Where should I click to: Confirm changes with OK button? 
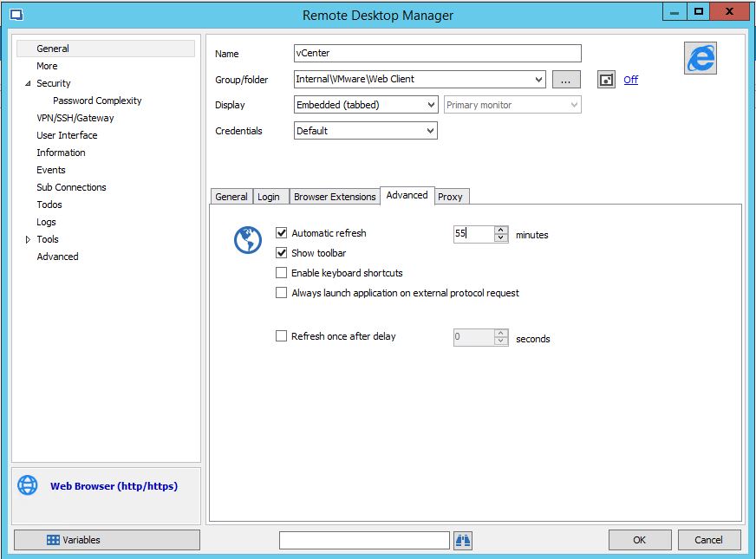point(639,539)
